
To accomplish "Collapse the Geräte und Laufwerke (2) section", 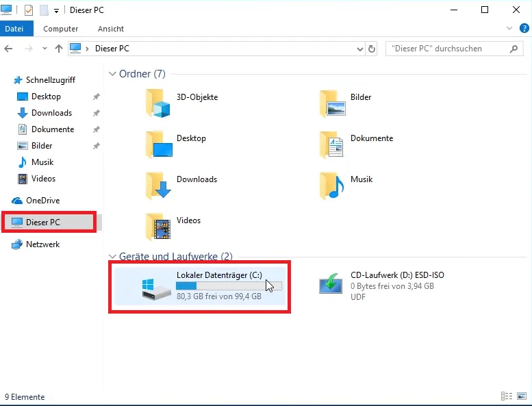I will [x=112, y=257].
